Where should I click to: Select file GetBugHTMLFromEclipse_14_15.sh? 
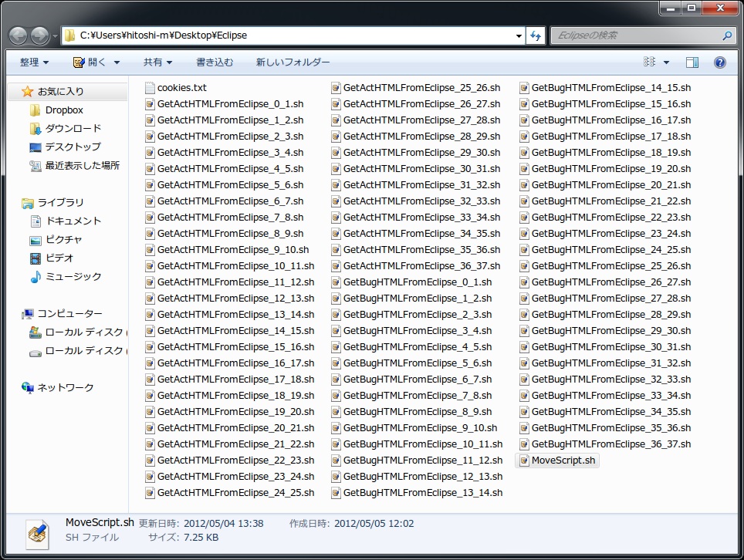click(605, 88)
